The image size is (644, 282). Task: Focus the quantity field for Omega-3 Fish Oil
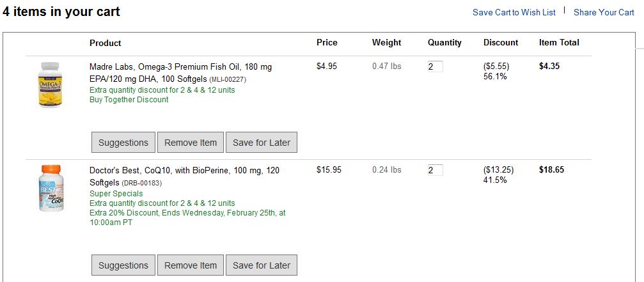(435, 67)
